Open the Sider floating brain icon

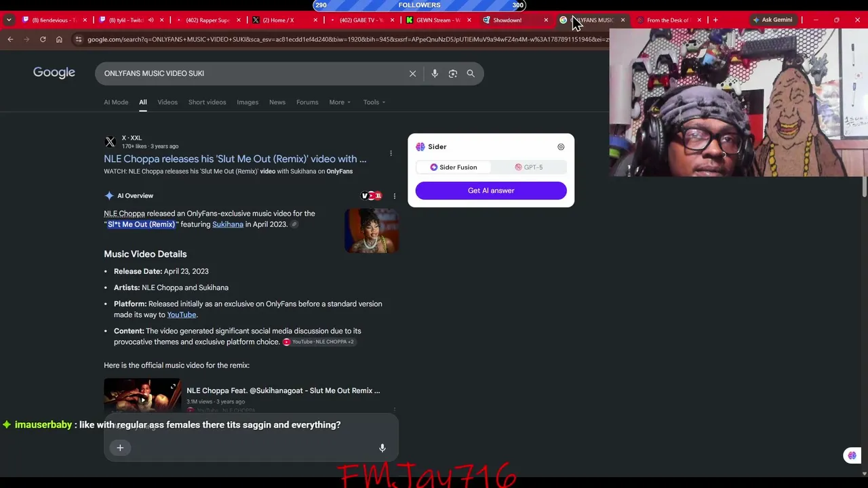(x=852, y=455)
